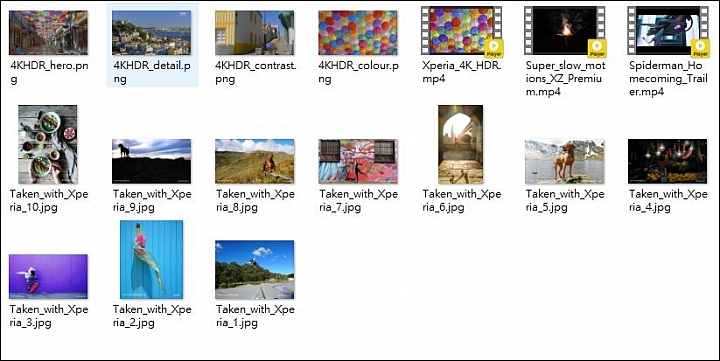Choose the Taken_with_Xperia_7.jpg graffiti wall thumbnail
Viewport: 720px width, 361px height.
[358, 161]
